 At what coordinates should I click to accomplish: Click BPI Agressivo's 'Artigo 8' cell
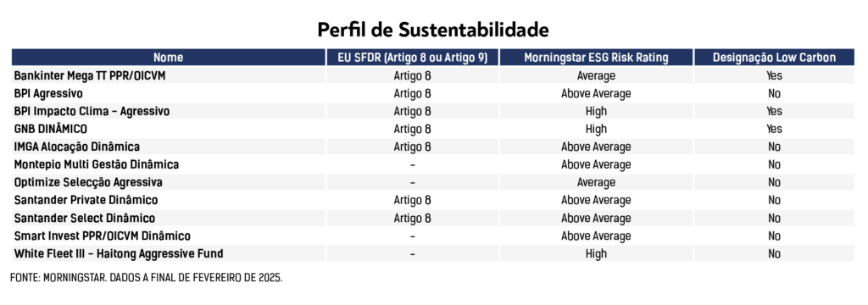click(413, 93)
